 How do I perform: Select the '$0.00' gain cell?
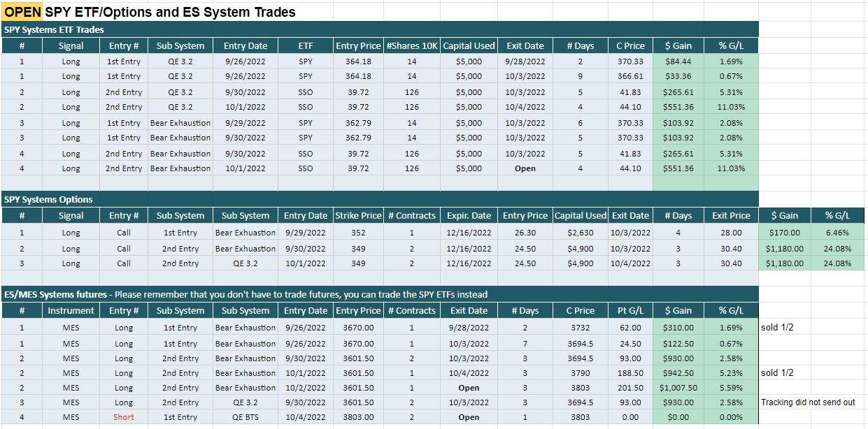[678, 417]
